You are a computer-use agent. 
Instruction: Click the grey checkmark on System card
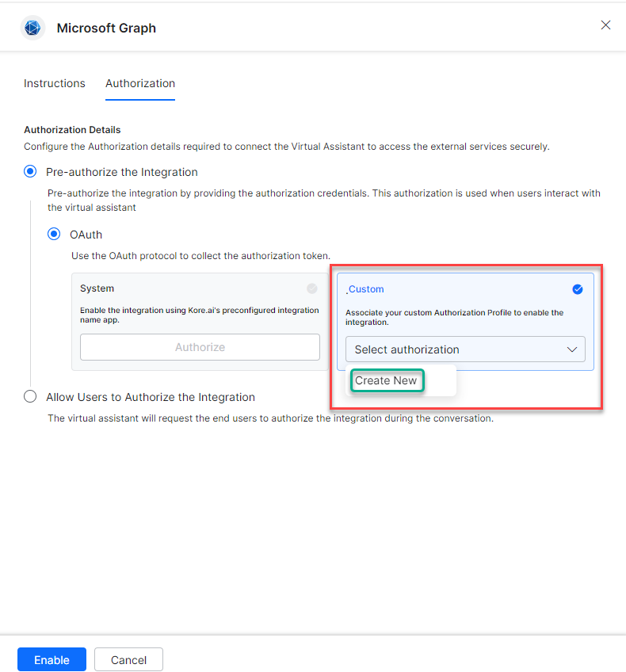point(312,288)
